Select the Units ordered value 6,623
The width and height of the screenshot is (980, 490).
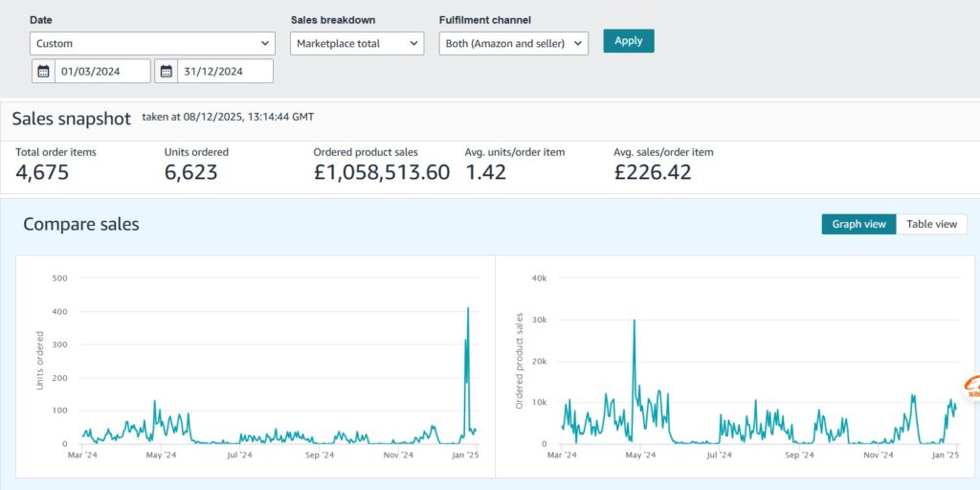[191, 173]
